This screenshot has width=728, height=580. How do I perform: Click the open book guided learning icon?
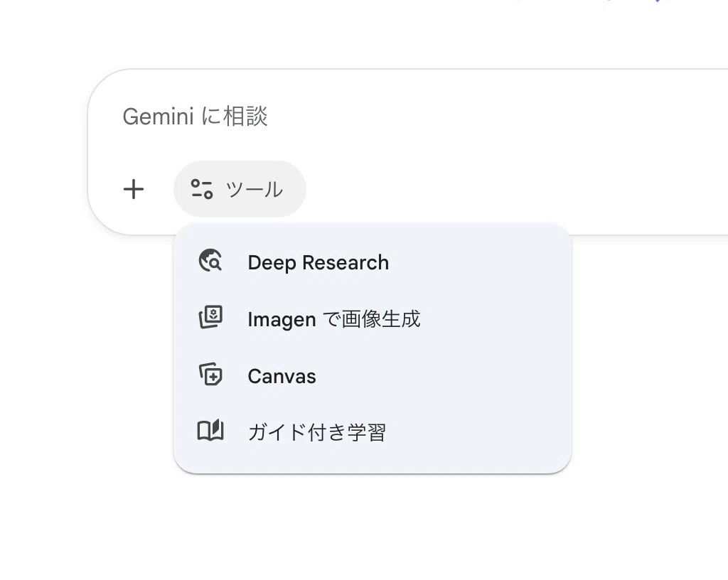coord(210,431)
